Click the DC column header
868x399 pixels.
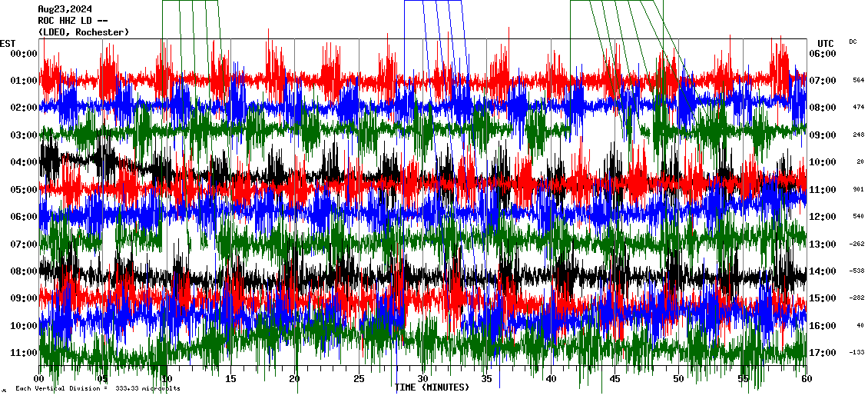click(x=853, y=42)
